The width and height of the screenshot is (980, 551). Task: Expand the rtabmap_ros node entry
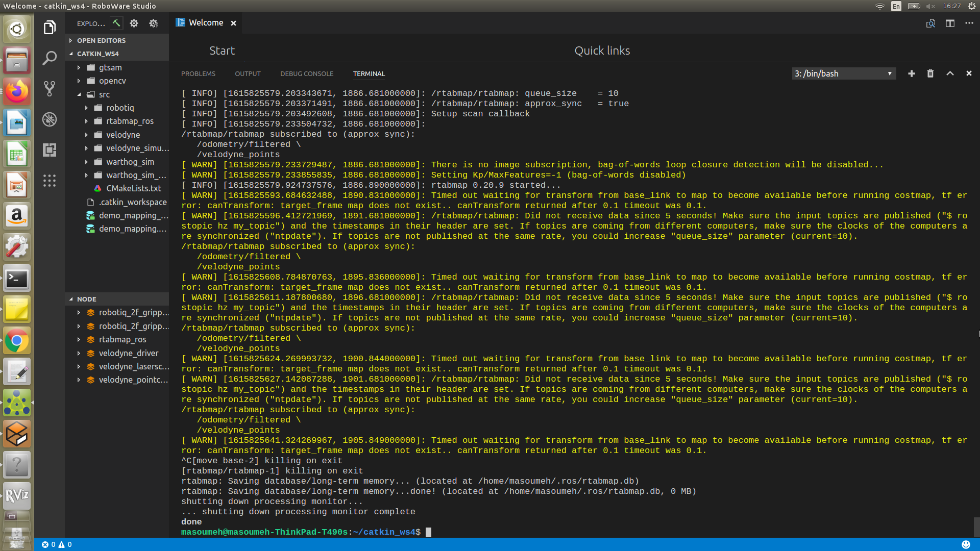point(79,339)
